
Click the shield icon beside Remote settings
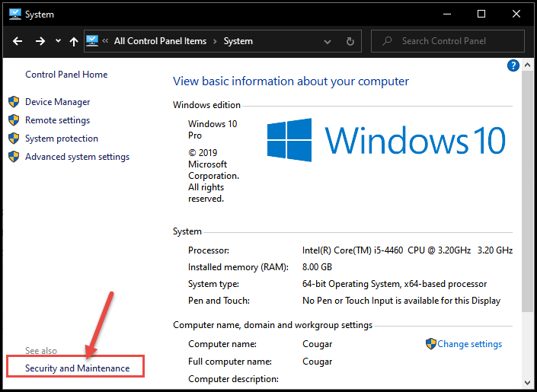(x=14, y=120)
